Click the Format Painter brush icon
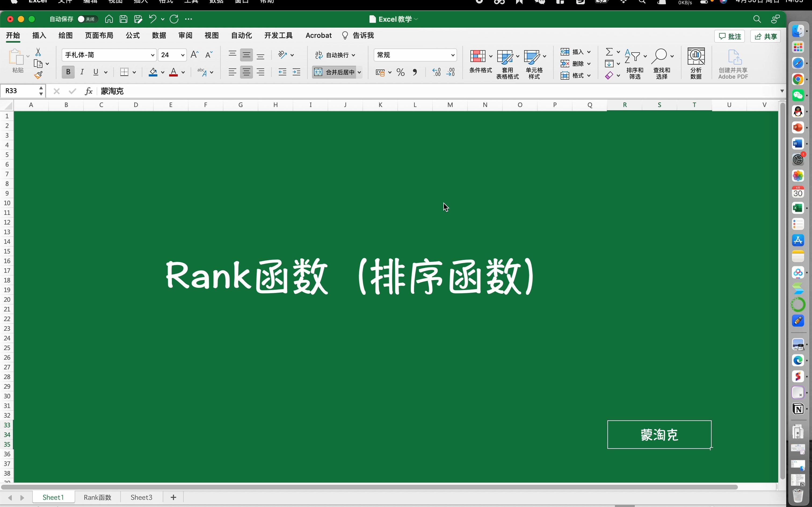This screenshot has height=507, width=812. (38, 75)
